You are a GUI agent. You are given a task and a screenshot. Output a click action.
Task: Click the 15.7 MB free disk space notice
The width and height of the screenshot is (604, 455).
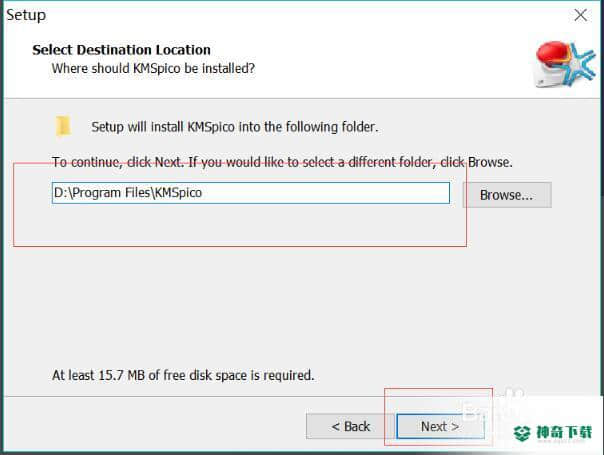point(183,375)
